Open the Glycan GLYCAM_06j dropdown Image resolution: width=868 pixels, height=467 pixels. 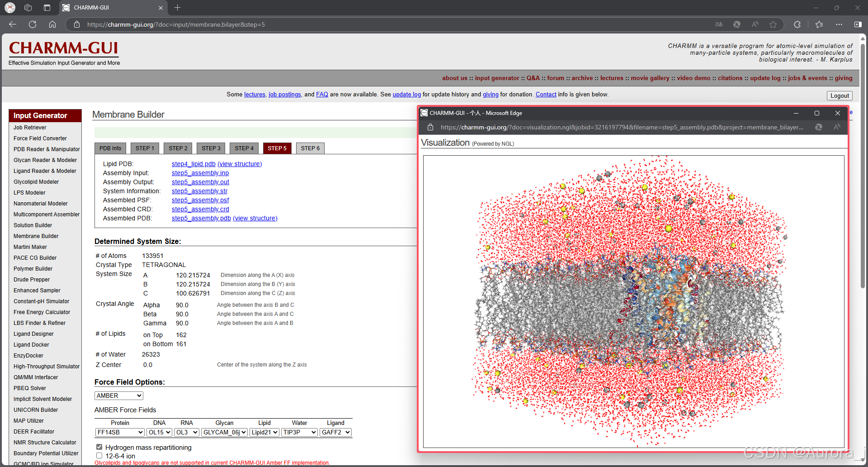pos(224,432)
